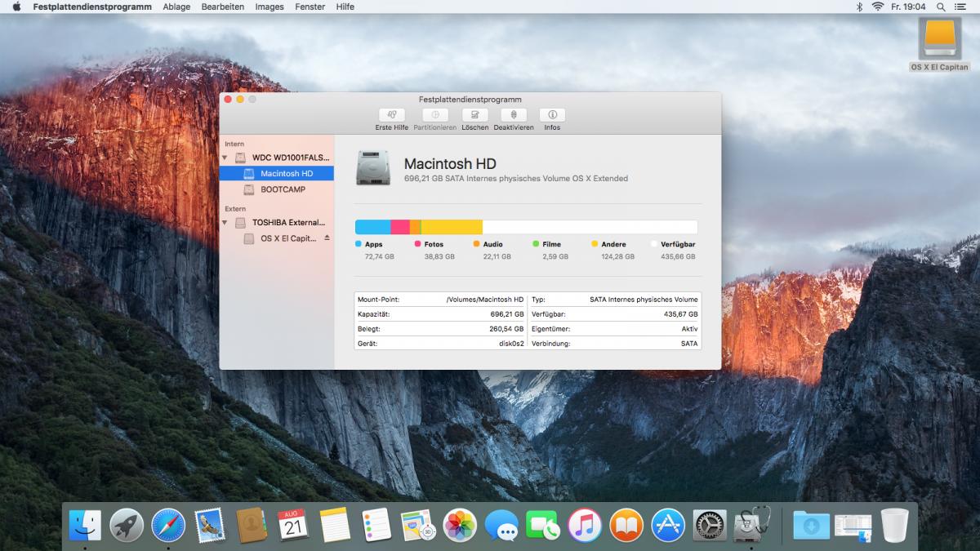
Task: Click the clock showing Fr. 19:04
Action: point(907,7)
